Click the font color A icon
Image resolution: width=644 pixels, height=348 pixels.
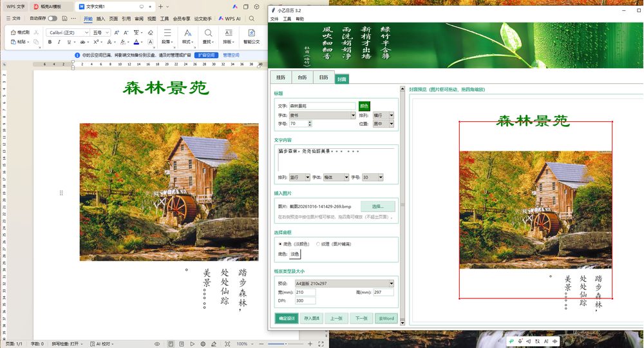(x=137, y=42)
